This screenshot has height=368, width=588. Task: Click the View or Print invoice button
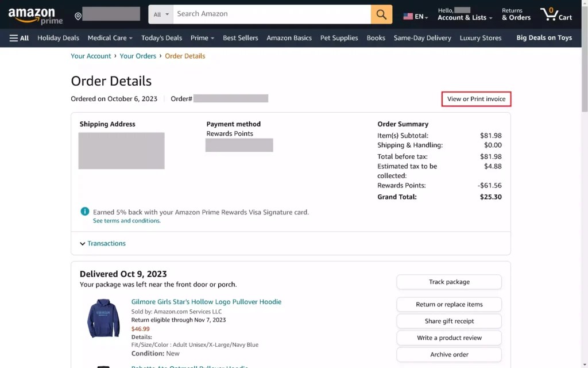click(476, 99)
